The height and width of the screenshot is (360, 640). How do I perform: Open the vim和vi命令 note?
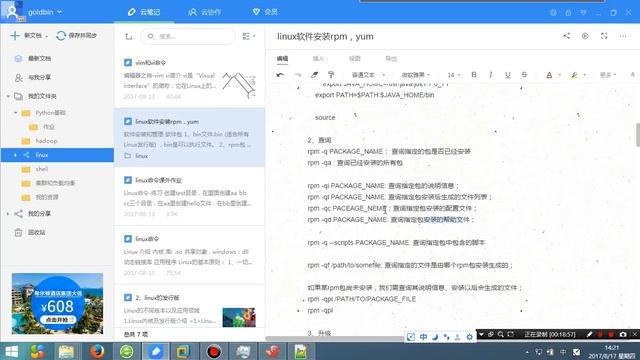coord(189,79)
